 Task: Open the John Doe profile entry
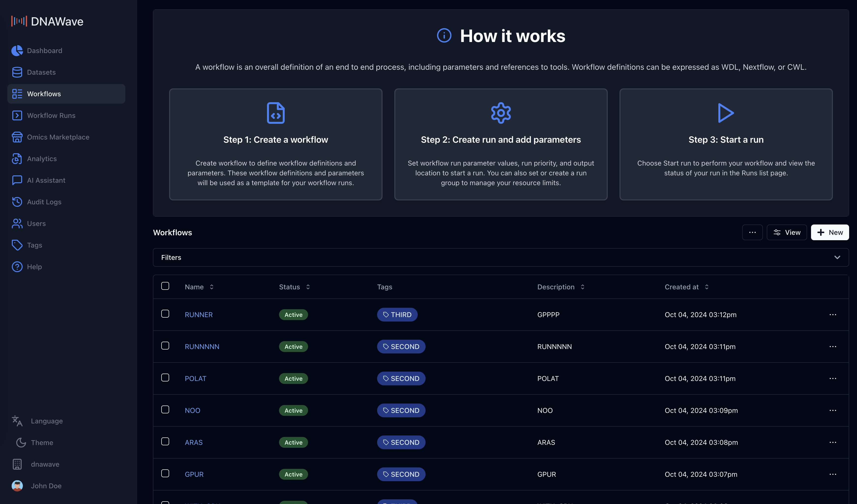pos(46,486)
